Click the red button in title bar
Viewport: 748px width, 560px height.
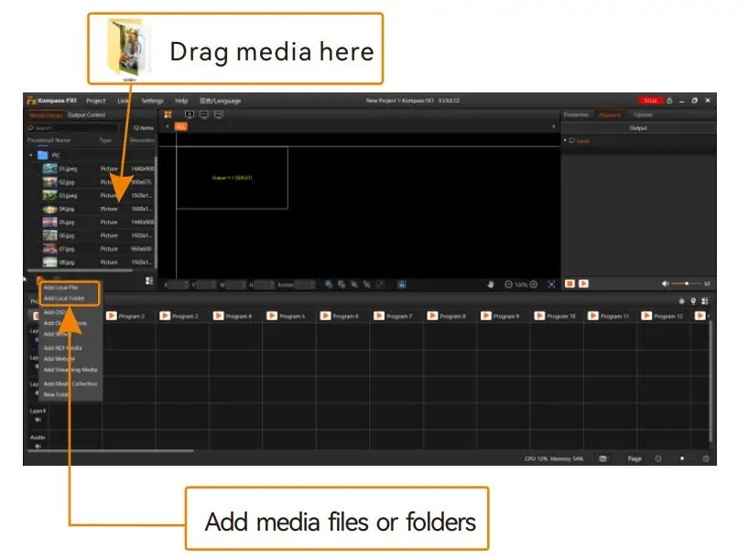coord(650,101)
